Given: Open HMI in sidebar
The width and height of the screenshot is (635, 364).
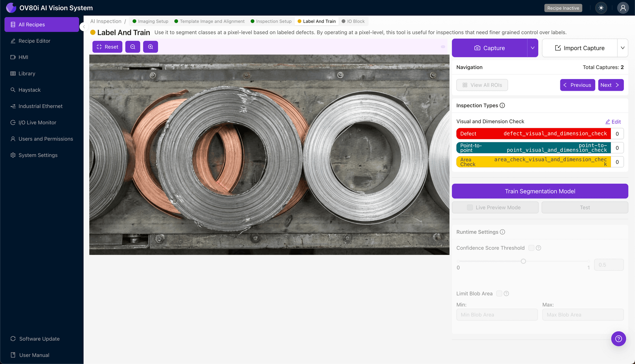Looking at the screenshot, I should point(42,57).
